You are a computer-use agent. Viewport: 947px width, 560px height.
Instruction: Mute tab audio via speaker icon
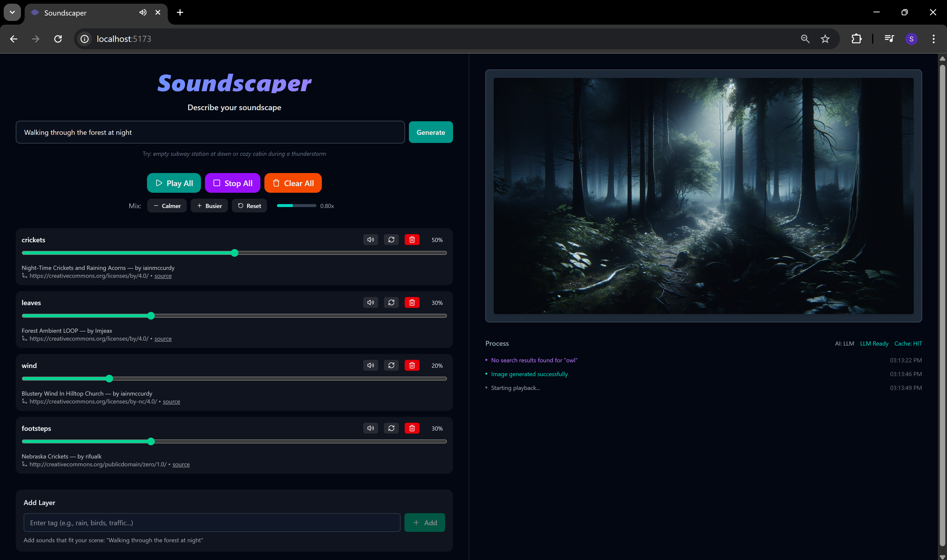coord(143,13)
